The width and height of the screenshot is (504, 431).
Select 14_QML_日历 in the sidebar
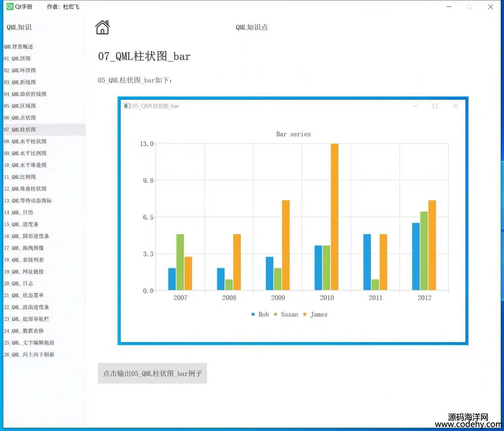pos(19,212)
